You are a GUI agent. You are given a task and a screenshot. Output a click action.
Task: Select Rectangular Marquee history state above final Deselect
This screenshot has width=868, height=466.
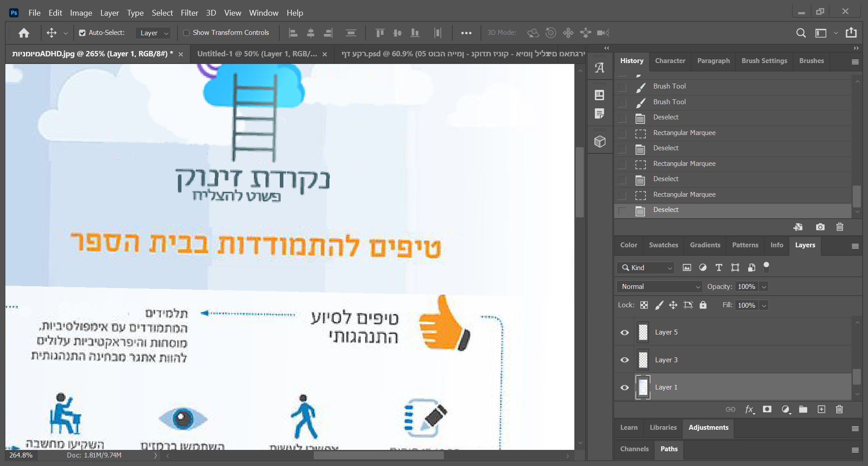[x=733, y=195]
